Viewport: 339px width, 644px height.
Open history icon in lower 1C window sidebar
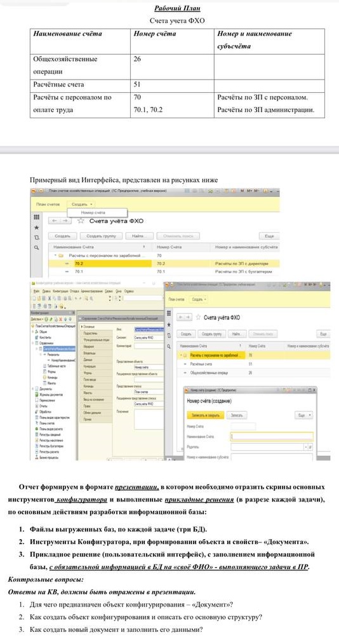coord(168,335)
